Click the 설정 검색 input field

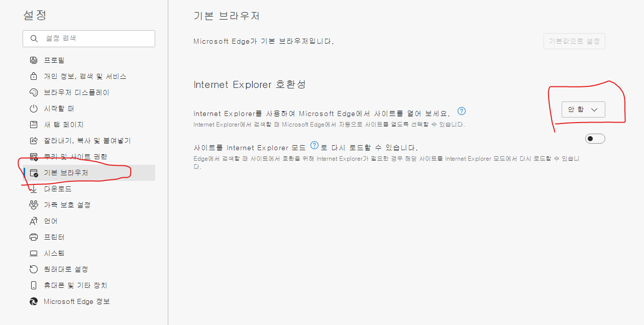pos(89,39)
